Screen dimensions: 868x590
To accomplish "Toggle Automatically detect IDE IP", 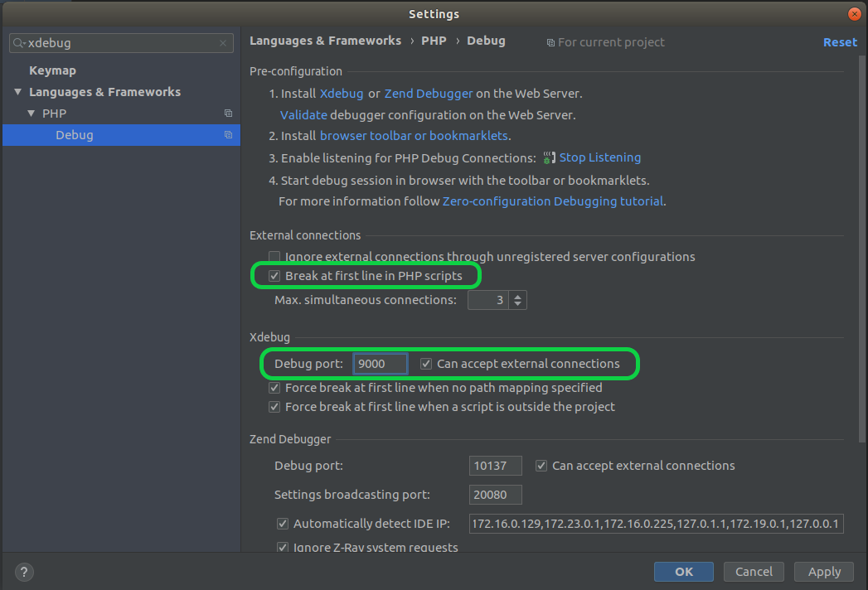I will click(x=283, y=524).
